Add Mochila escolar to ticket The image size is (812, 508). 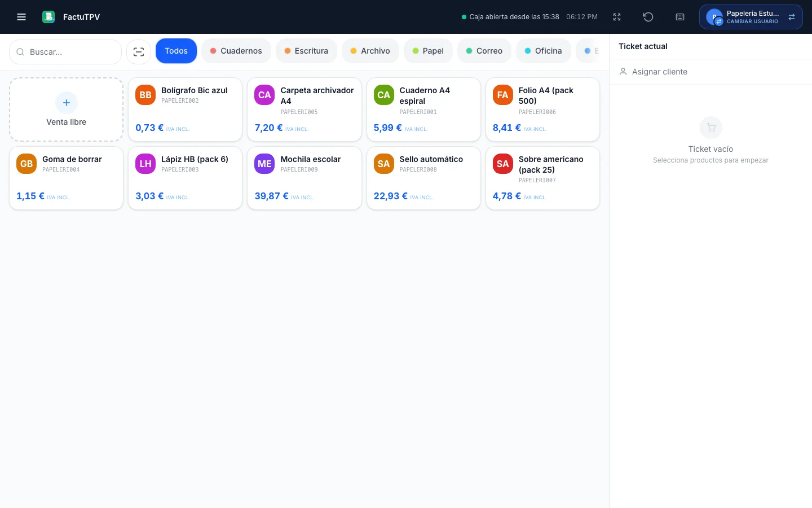(x=304, y=178)
